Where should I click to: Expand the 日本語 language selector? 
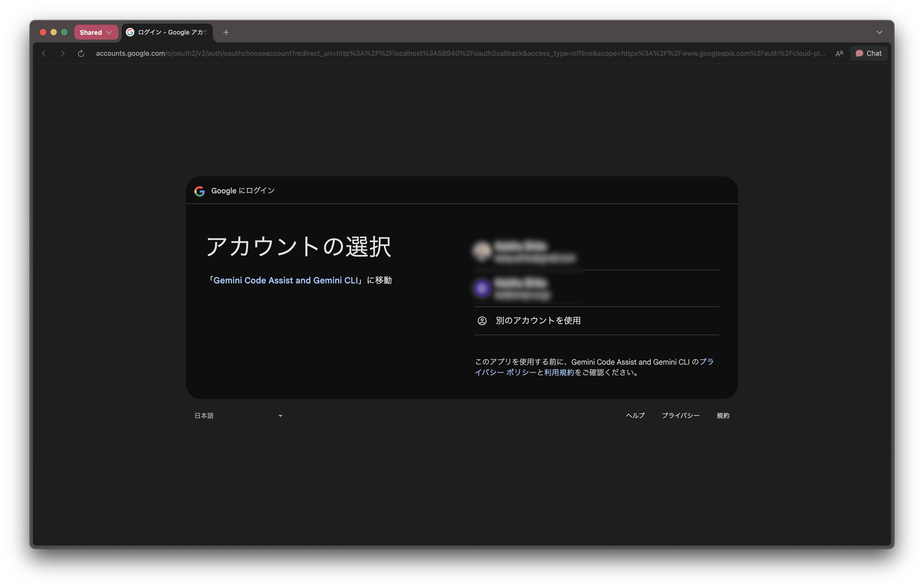coord(238,416)
